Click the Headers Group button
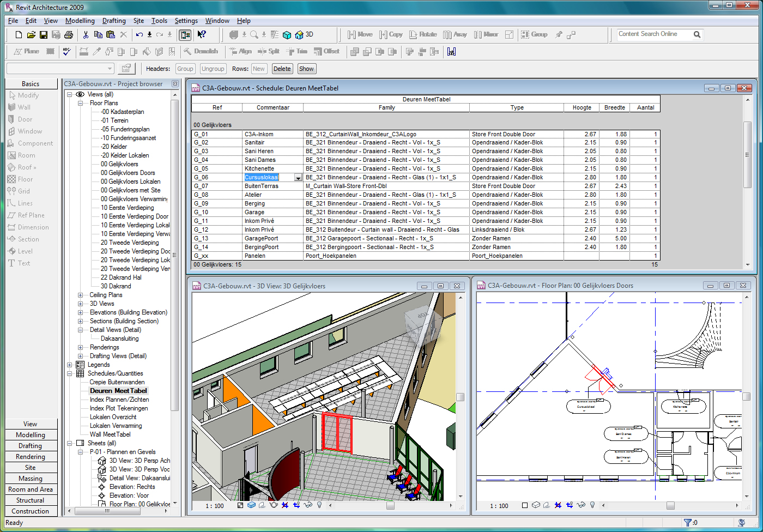This screenshot has height=532, width=763. pos(185,69)
